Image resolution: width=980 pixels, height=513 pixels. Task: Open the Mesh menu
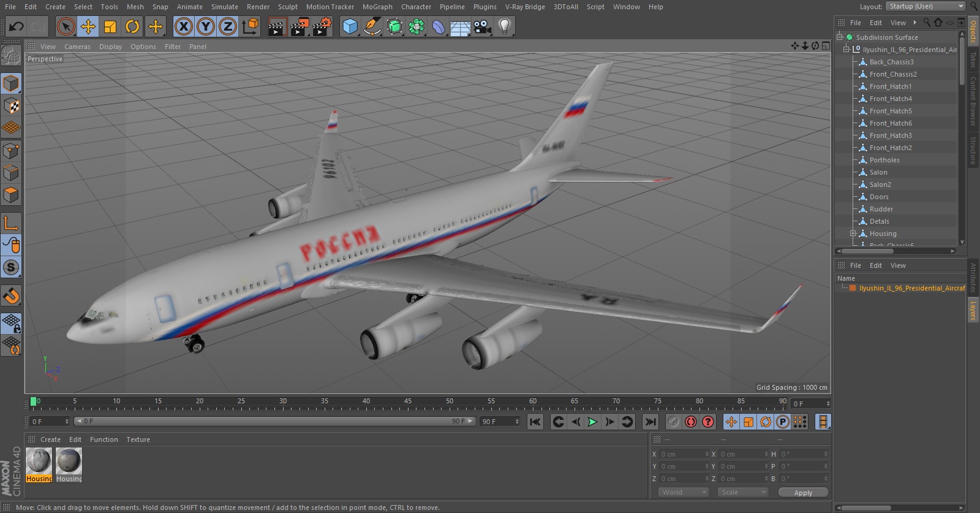[135, 7]
